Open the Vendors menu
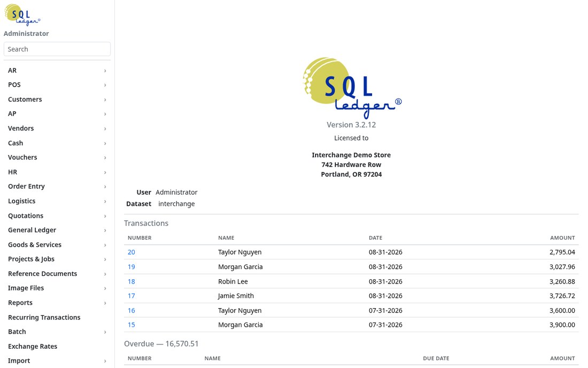This screenshot has height=368, width=588. tap(57, 128)
